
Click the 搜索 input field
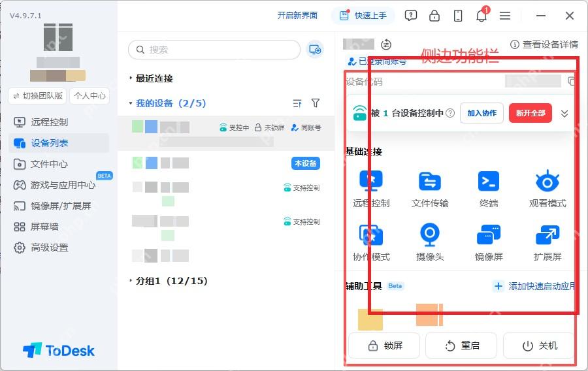pyautogui.click(x=214, y=50)
